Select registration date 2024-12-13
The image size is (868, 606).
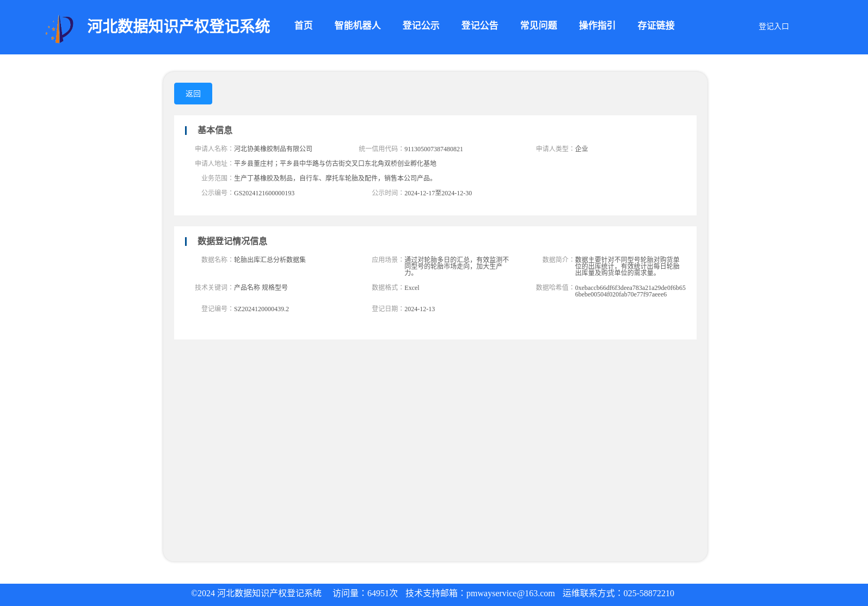pos(420,309)
